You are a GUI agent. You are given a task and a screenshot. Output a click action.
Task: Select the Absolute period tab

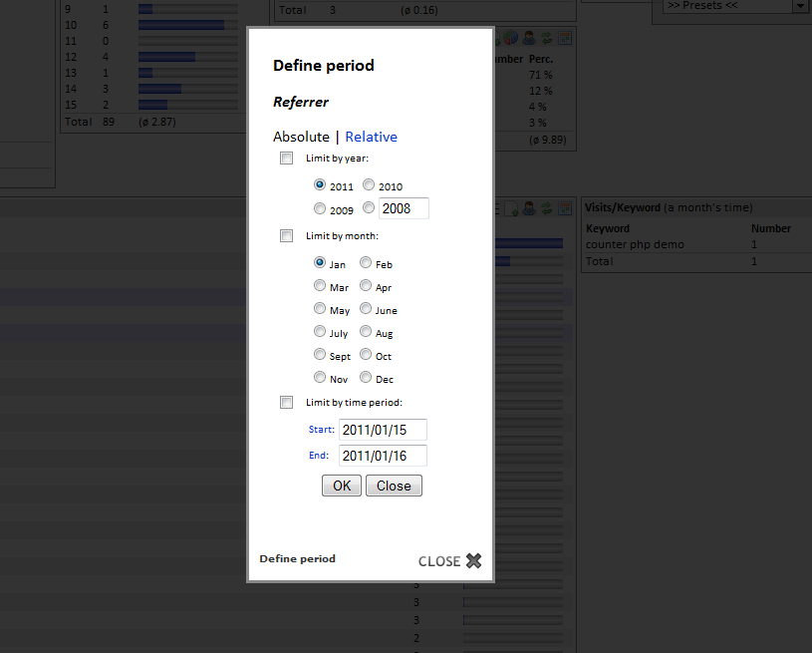click(301, 137)
